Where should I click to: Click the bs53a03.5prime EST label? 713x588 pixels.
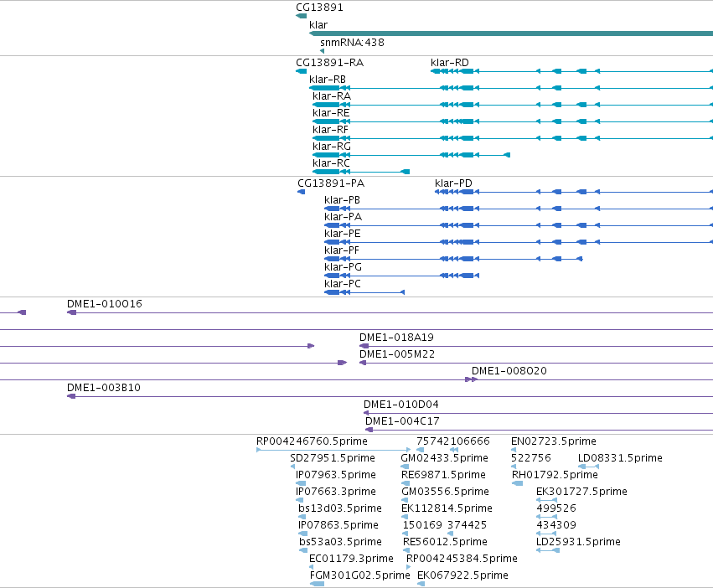[341, 542]
